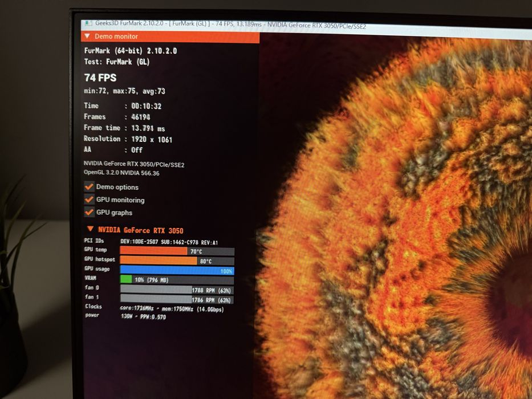The image size is (532, 399).
Task: Uncheck the GPU graphs checkbox
Action: (89, 212)
